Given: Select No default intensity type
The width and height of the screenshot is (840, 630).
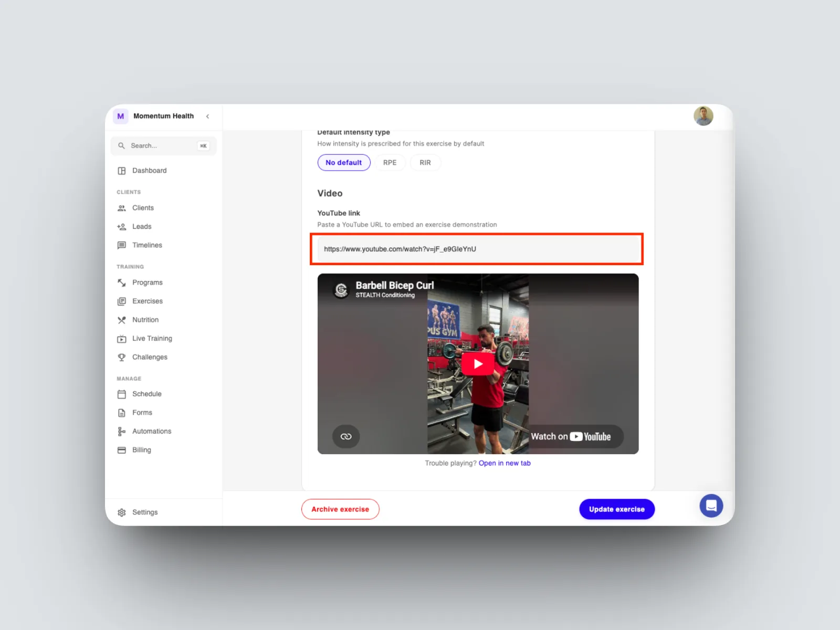Looking at the screenshot, I should coord(344,163).
